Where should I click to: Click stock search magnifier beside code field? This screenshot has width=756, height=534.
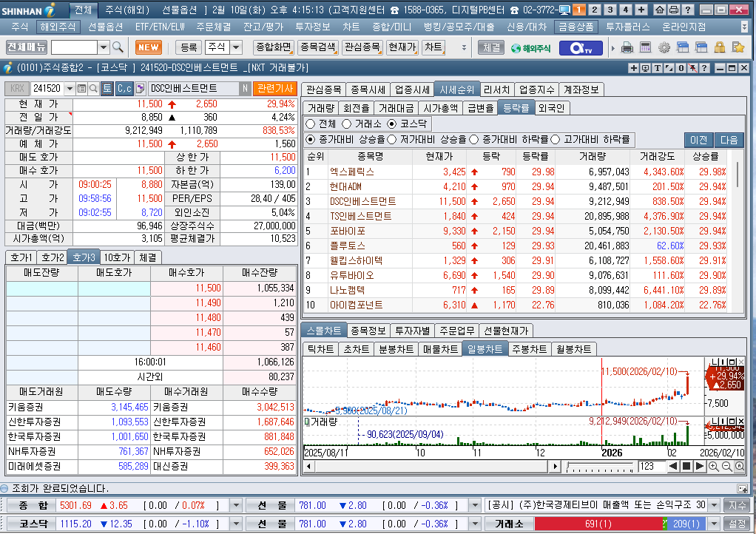click(x=93, y=88)
